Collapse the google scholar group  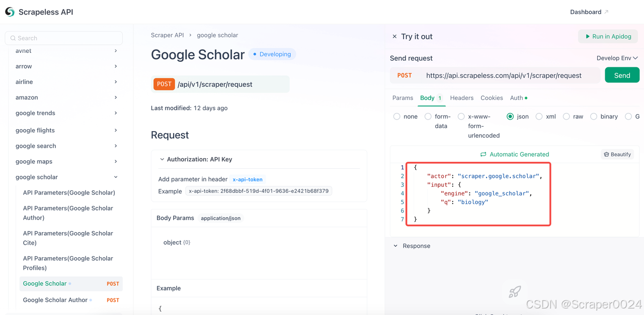(x=116, y=177)
